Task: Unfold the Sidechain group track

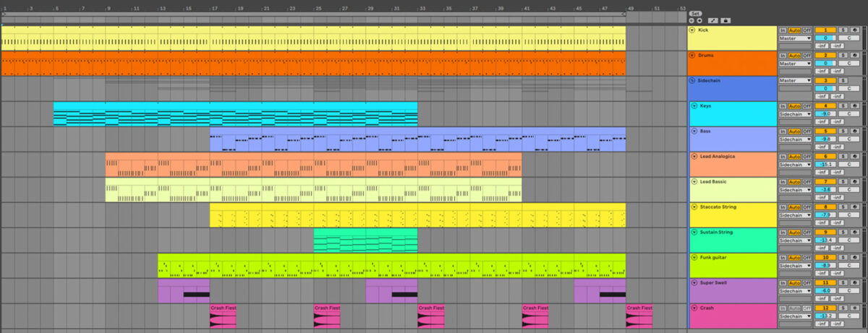Action: click(x=692, y=81)
